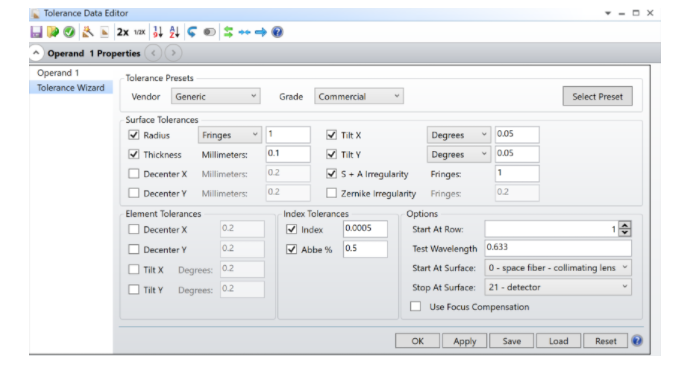Select Tolerance Wizard in the side list

pyautogui.click(x=70, y=88)
